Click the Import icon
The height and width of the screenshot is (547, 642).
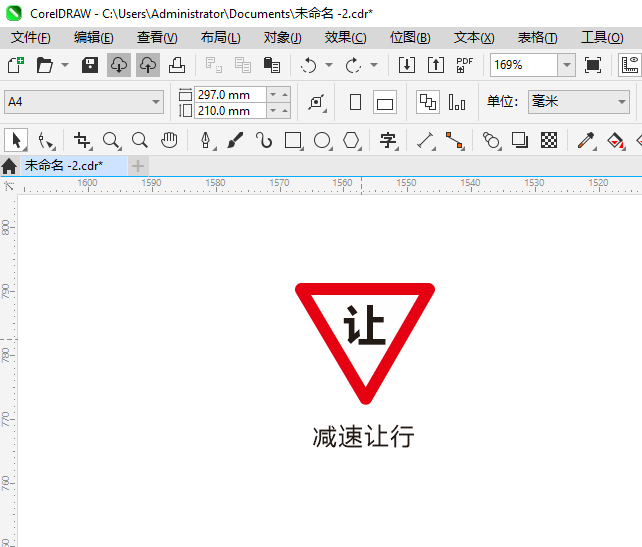coord(407,65)
